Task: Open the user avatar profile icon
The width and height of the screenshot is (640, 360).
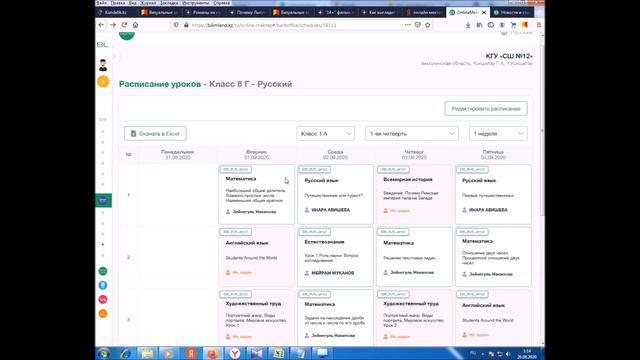Action: 103,65
